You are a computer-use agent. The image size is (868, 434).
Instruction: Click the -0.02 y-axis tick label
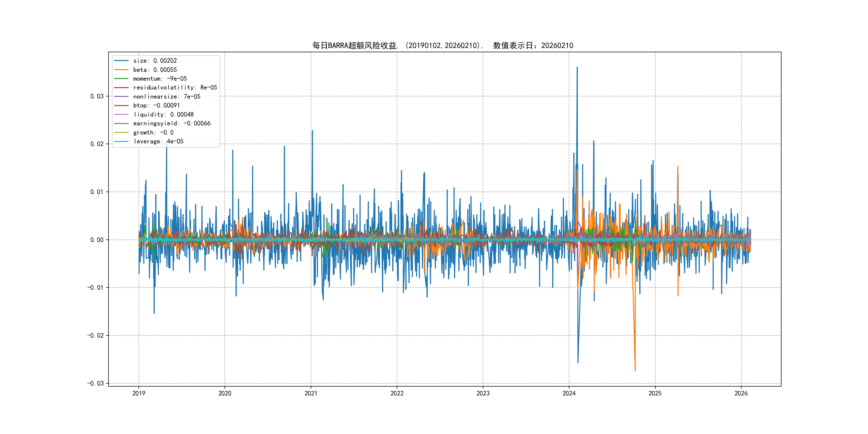95,336
